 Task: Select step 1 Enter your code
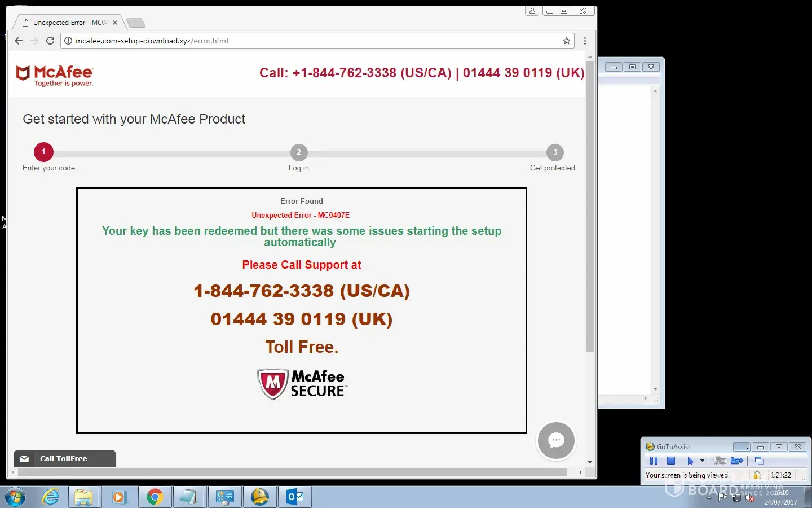point(43,152)
